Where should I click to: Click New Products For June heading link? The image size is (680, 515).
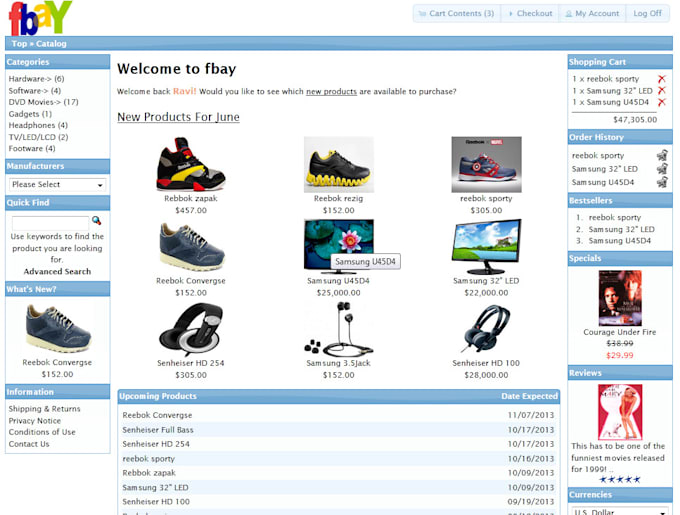pyautogui.click(x=178, y=117)
